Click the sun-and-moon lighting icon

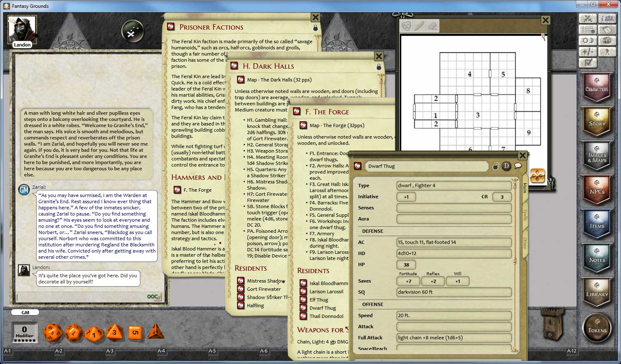coord(588,40)
